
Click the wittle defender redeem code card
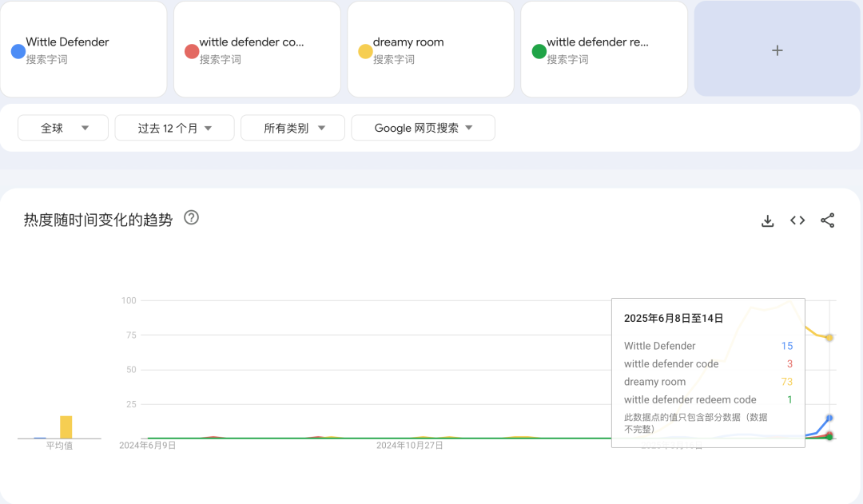603,50
